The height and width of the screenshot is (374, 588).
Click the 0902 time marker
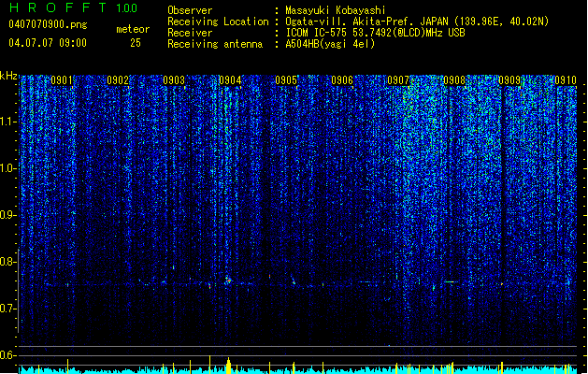pos(118,80)
